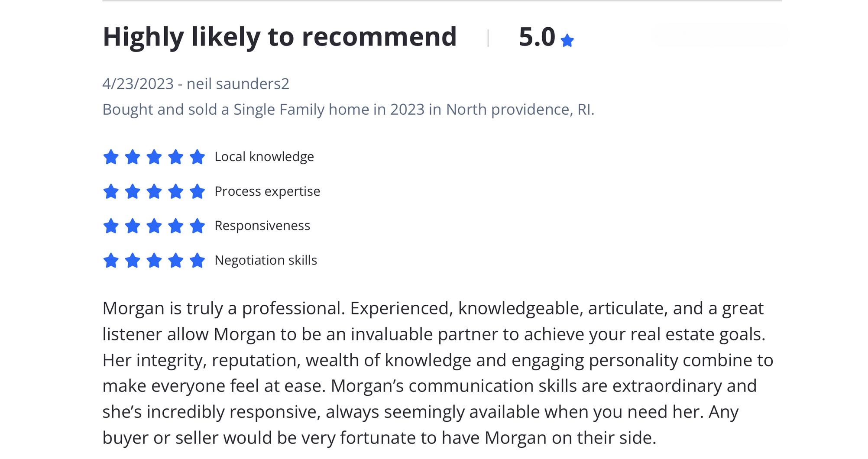Click the 'Local knowledge' label
The height and width of the screenshot is (459, 868).
[264, 157]
